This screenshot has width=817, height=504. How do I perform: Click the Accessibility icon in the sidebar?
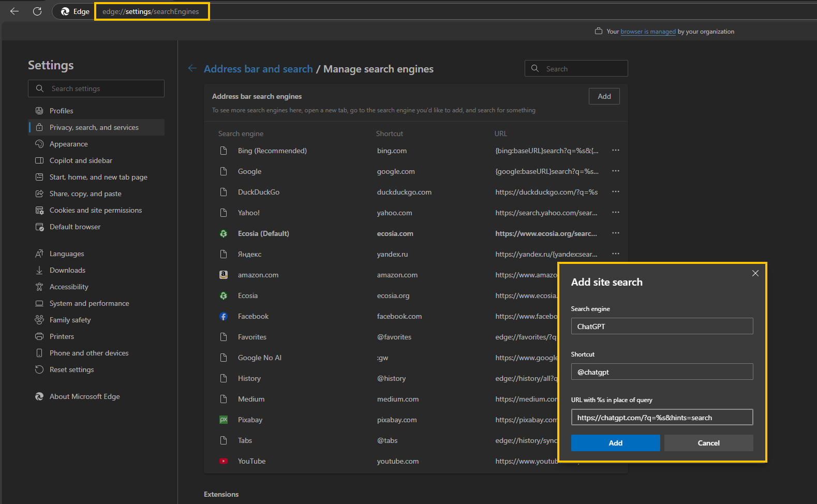click(x=39, y=287)
